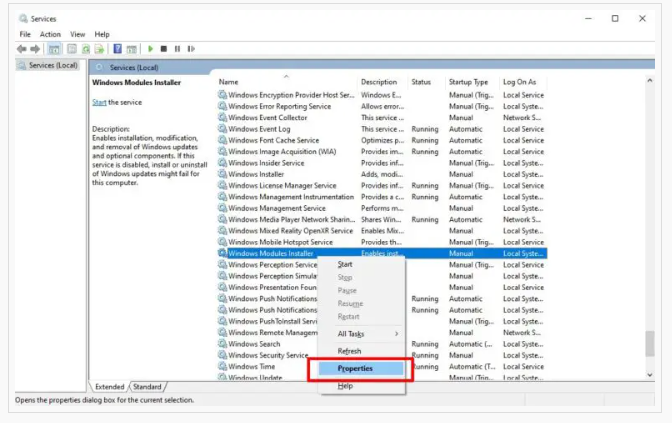Click the gear icon for Windows Management Service
Screen dimensions: 672x423
222,208
